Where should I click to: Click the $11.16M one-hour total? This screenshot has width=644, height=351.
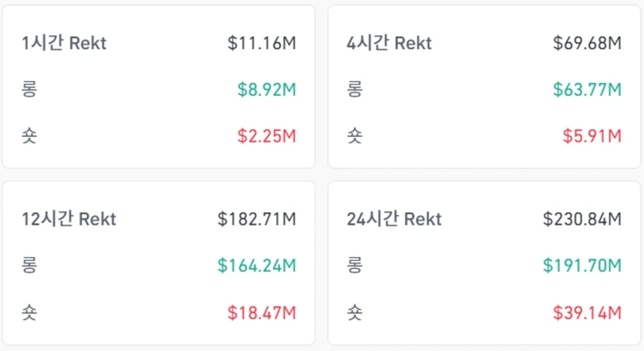tap(262, 43)
